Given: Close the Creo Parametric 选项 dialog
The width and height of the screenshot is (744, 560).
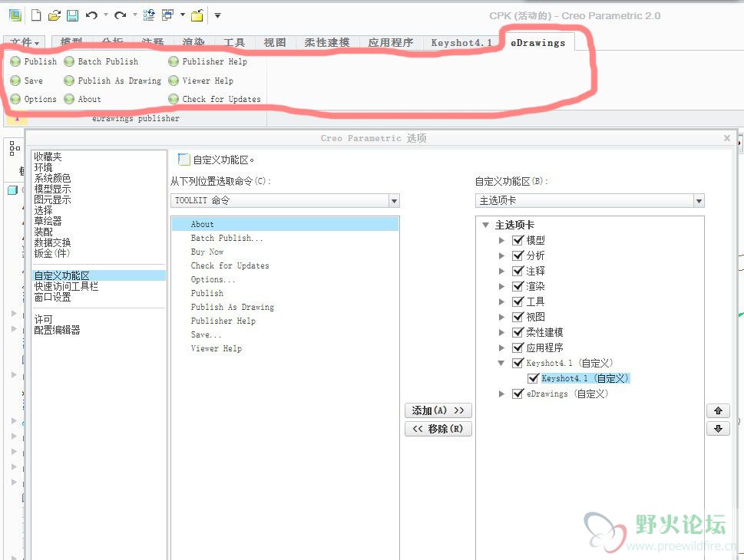Looking at the screenshot, I should (727, 138).
